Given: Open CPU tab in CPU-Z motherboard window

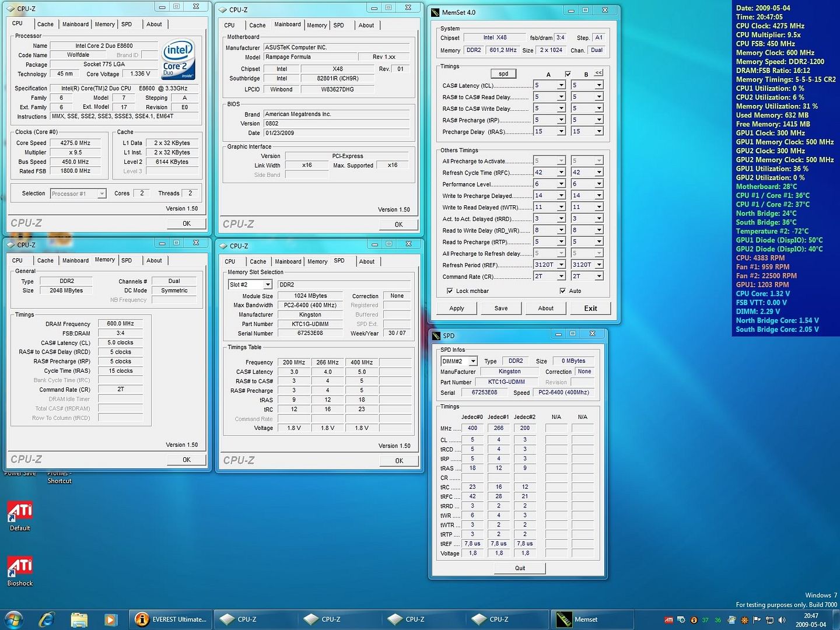Looking at the screenshot, I should pos(229,26).
